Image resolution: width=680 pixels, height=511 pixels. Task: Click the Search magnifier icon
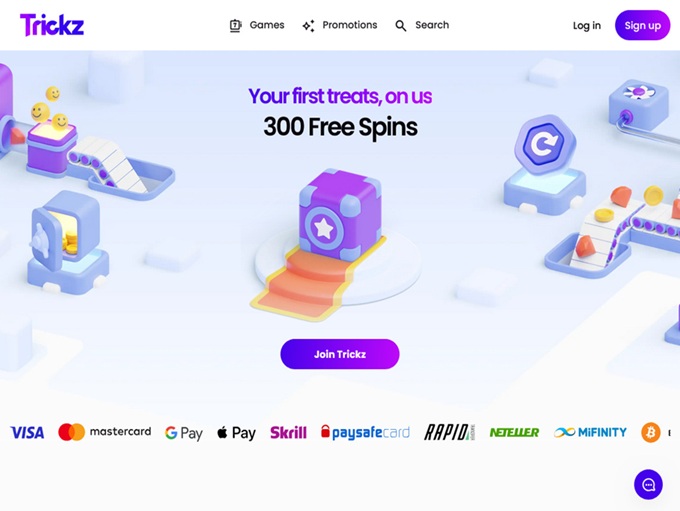[x=401, y=26]
